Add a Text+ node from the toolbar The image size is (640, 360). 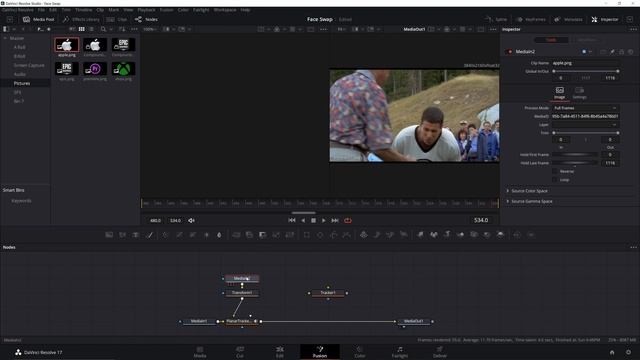pyautogui.click(x=136, y=235)
